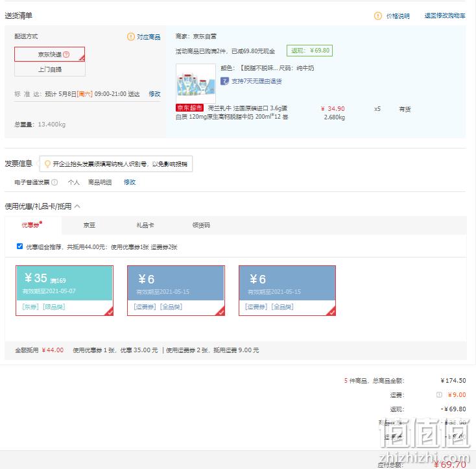Toggle the ¥35 满169 coupon

click(x=64, y=291)
